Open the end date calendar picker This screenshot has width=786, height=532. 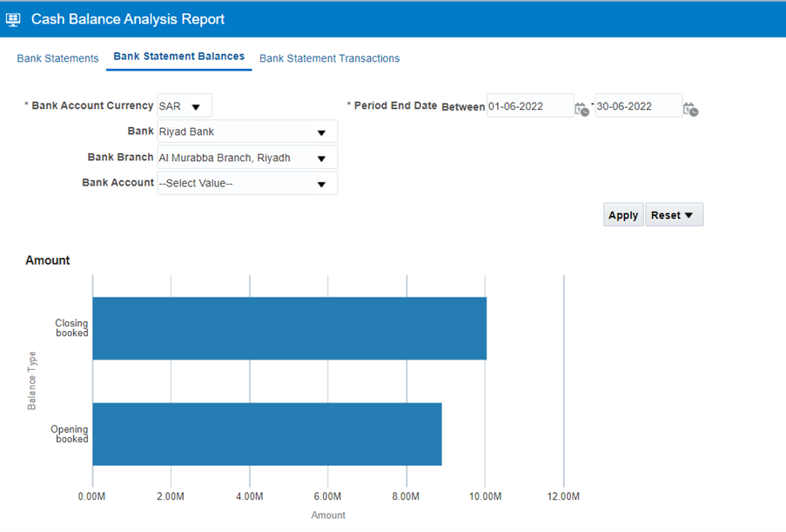(x=690, y=109)
